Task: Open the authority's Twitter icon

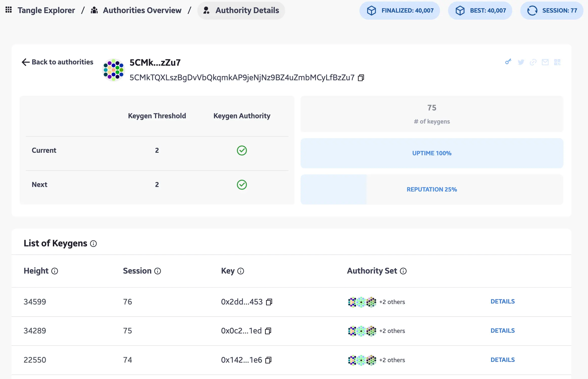Action: 521,62
